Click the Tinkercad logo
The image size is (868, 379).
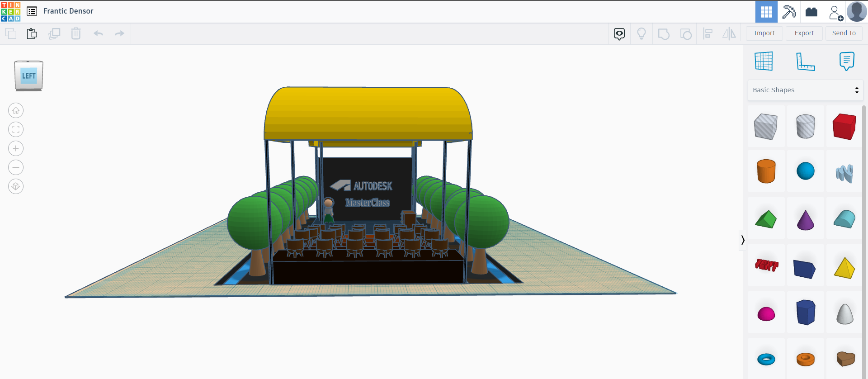(x=10, y=11)
